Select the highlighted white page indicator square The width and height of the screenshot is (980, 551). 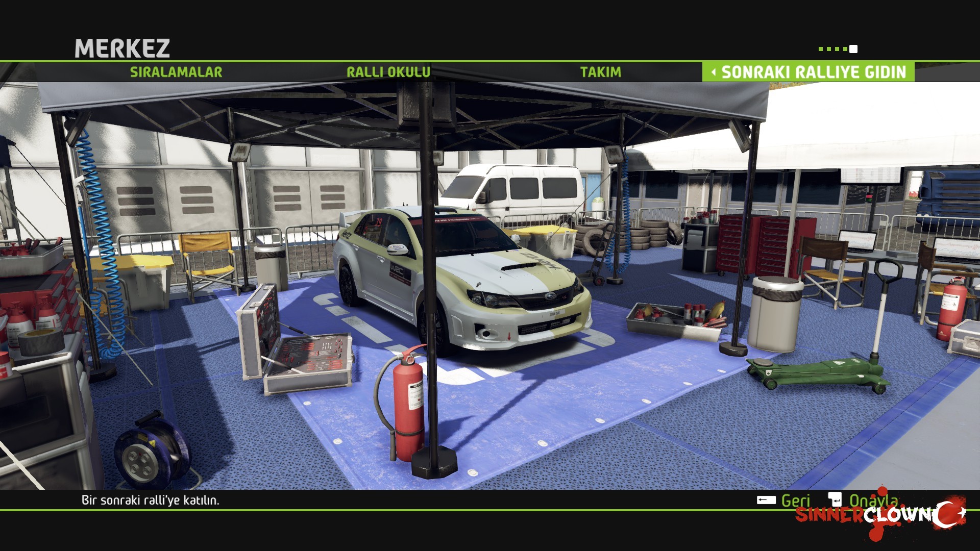click(x=853, y=49)
